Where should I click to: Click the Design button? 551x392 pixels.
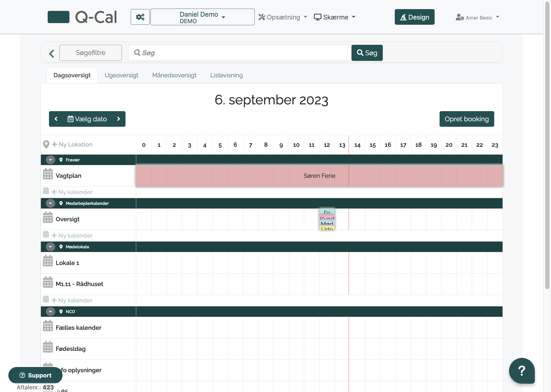[x=415, y=17]
